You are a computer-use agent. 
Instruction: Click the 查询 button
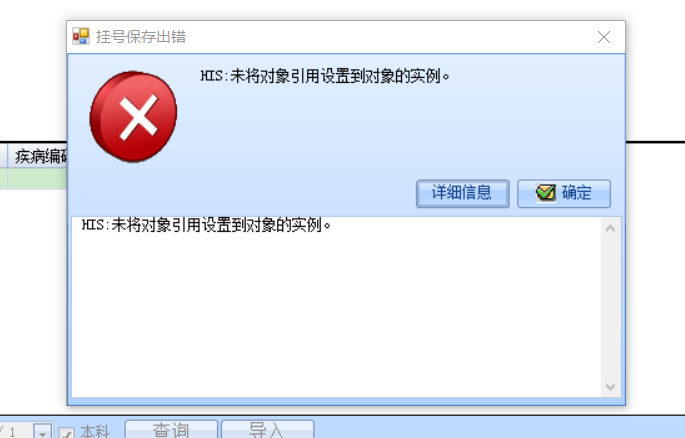[171, 429]
